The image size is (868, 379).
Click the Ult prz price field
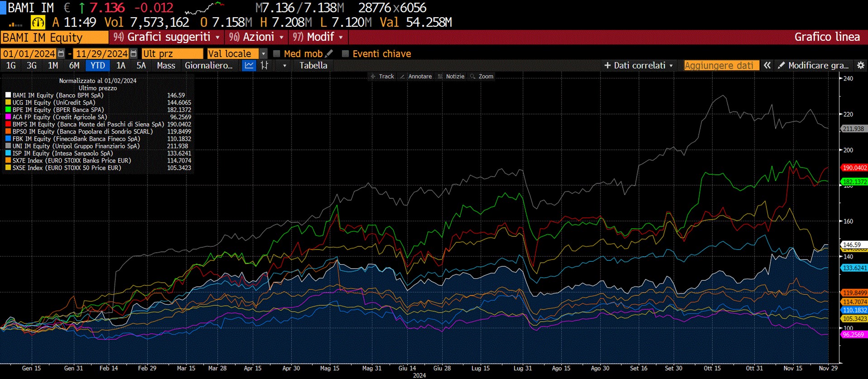172,53
